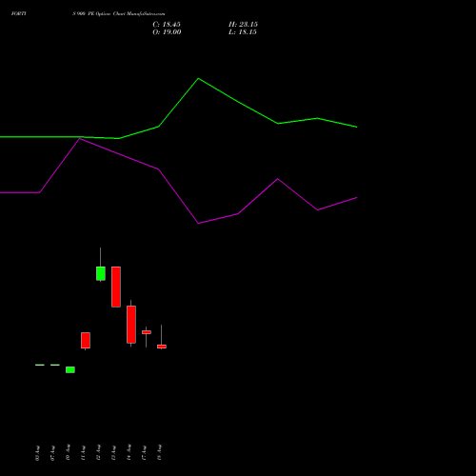Click the 07 Aug date axis label
This screenshot has height=476, width=476.
pos(52,452)
